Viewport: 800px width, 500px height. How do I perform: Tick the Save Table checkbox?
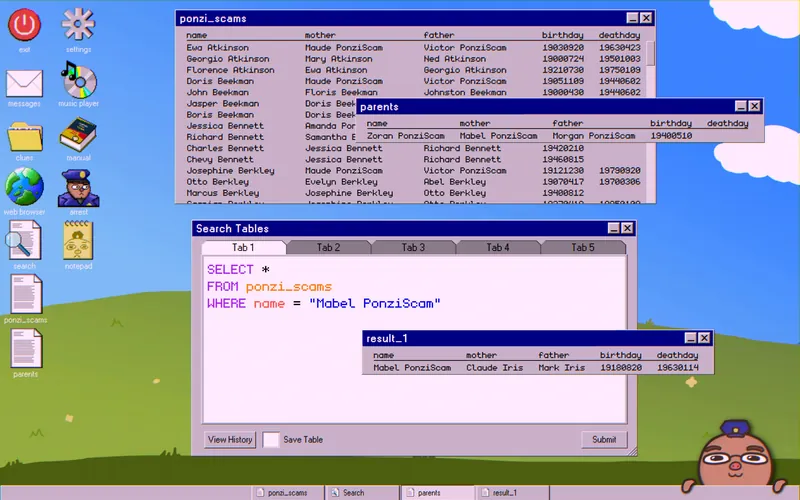[x=271, y=439]
